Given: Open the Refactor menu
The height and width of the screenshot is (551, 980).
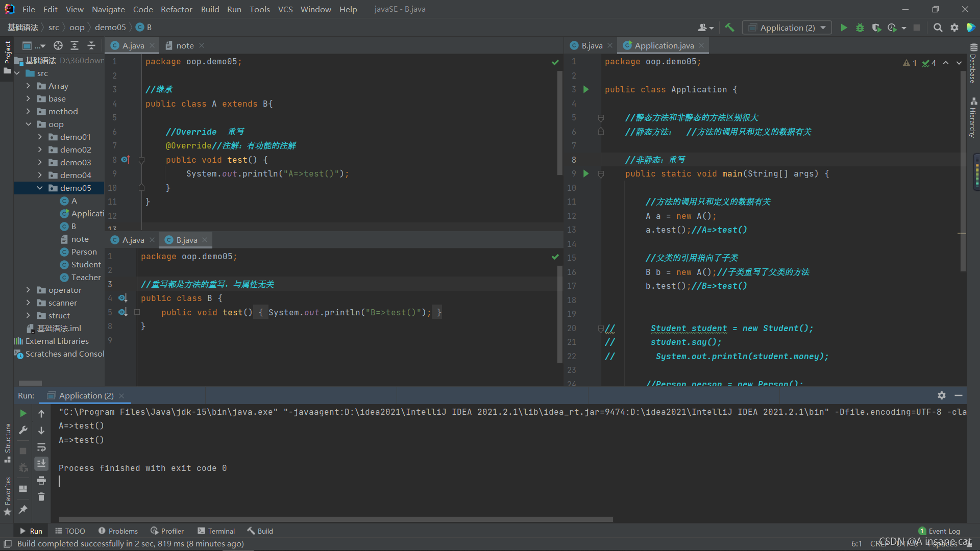Looking at the screenshot, I should point(176,9).
